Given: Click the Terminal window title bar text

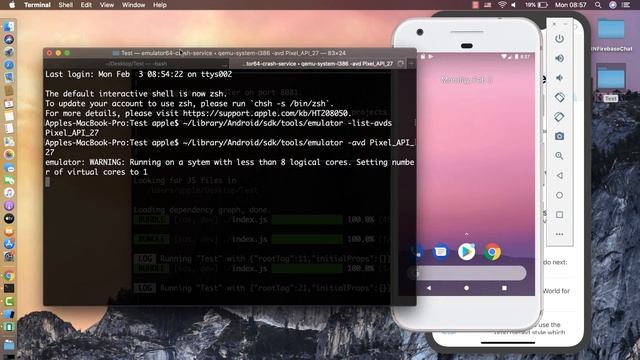Looking at the screenshot, I should (233, 53).
